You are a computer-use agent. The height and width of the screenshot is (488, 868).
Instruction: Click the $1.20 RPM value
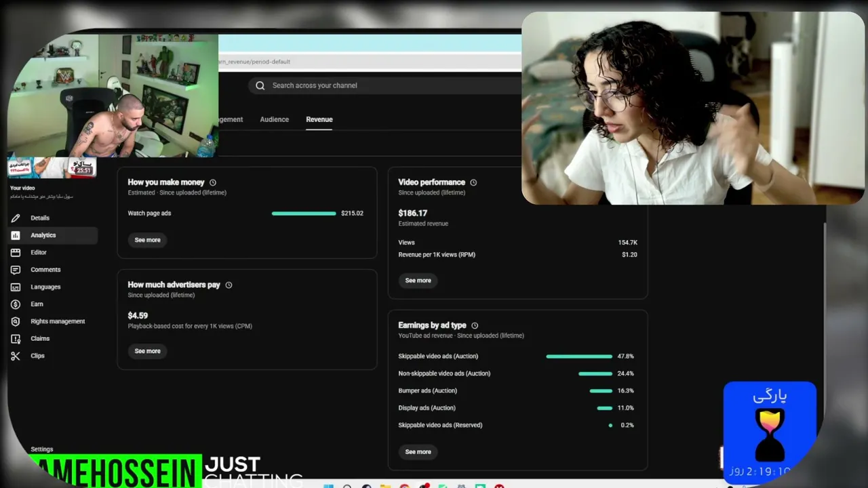click(629, 255)
